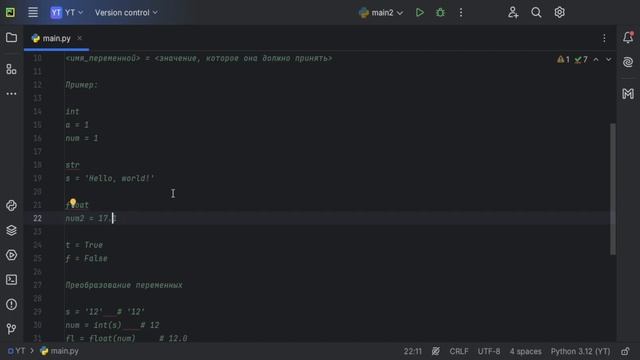Open Python Packages layers icon
The height and width of the screenshot is (360, 640).
tap(11, 231)
